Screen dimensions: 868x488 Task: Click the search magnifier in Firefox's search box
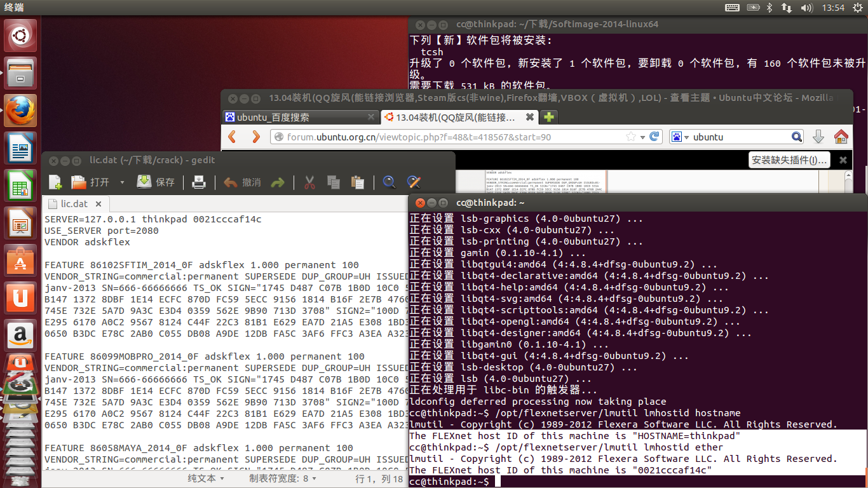[x=797, y=137]
